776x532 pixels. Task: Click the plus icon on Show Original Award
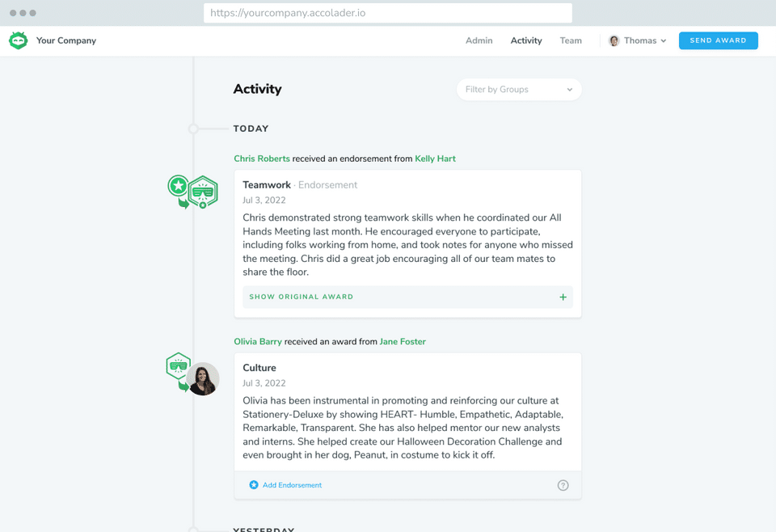tap(563, 297)
